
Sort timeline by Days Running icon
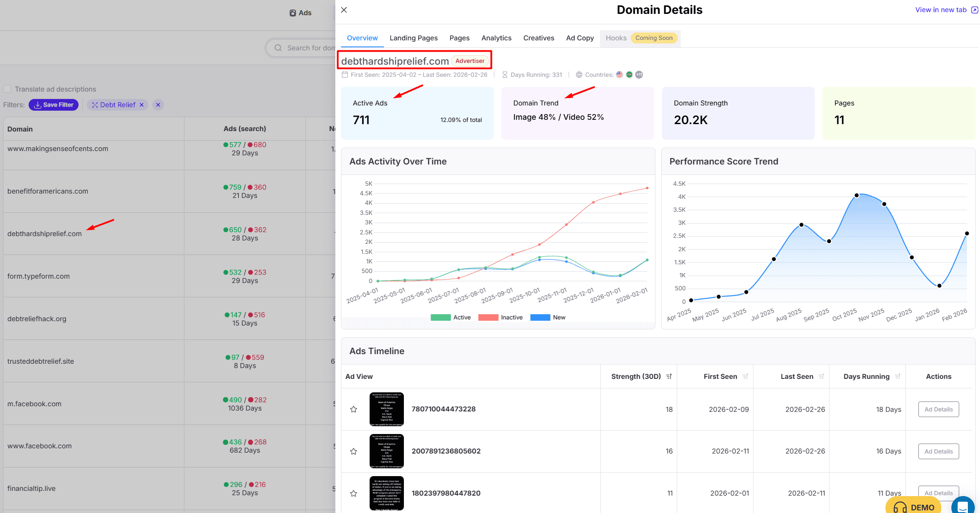tap(898, 376)
